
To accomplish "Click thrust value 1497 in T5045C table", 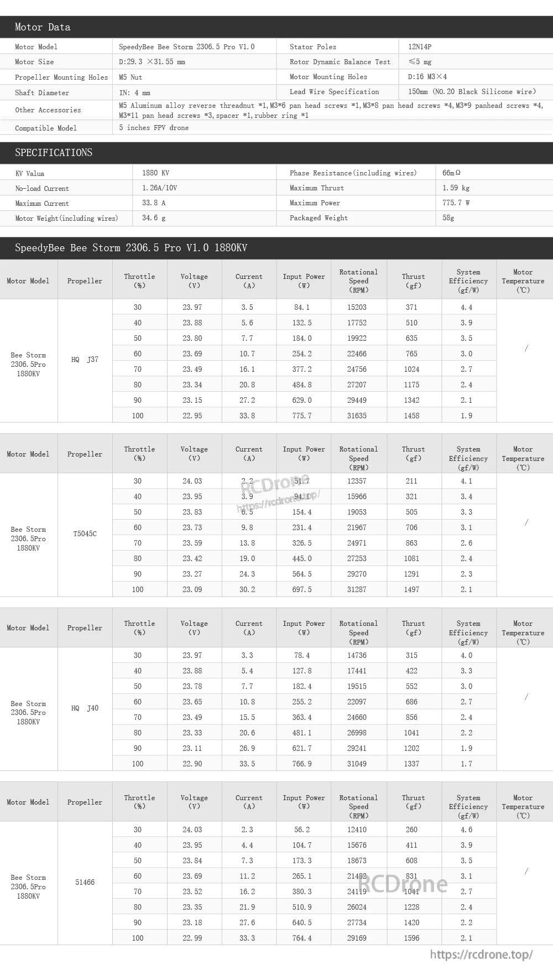I will point(411,590).
